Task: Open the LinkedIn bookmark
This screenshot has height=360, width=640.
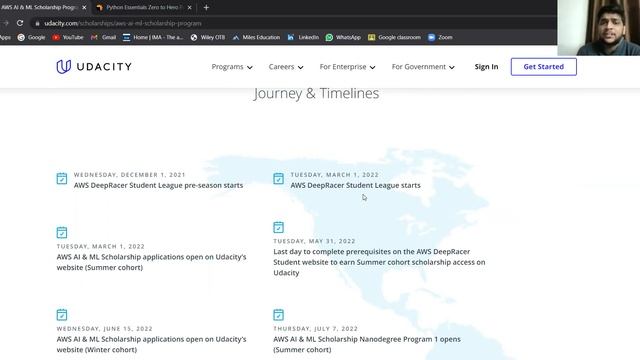Action: 303,37
